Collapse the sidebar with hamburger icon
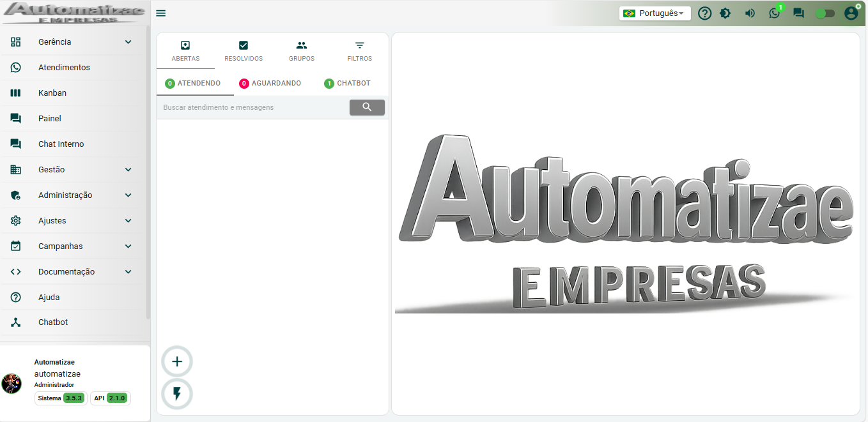This screenshot has height=422, width=868. [x=160, y=13]
